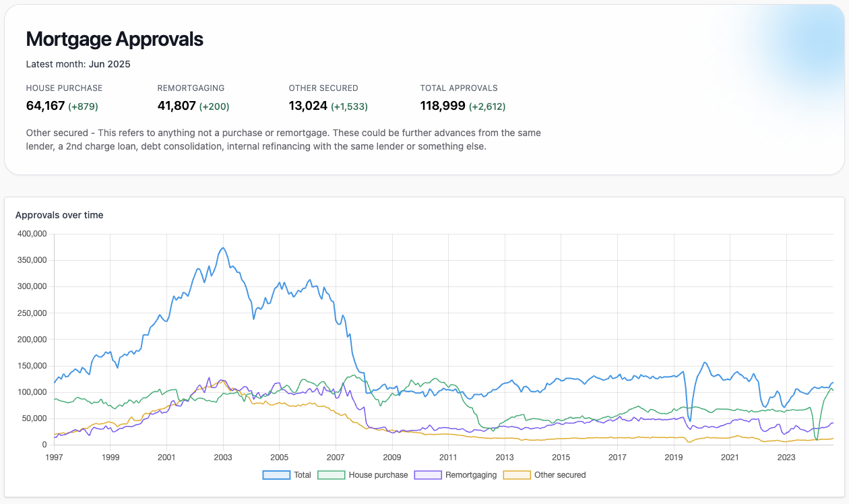The height and width of the screenshot is (504, 849).
Task: Click the 350,000 y-axis label
Action: (x=31, y=260)
